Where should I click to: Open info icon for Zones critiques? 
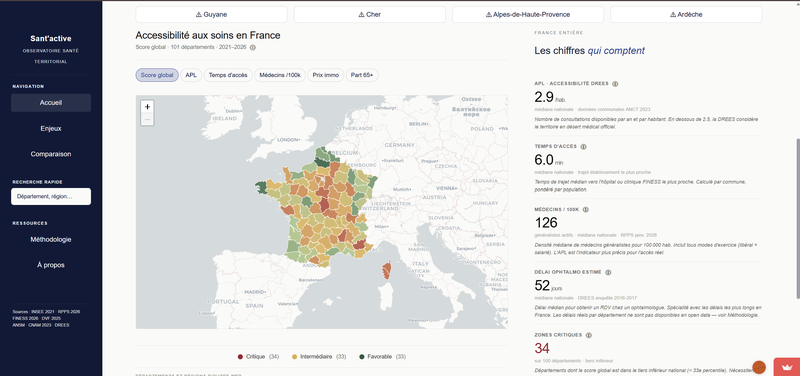[588, 335]
